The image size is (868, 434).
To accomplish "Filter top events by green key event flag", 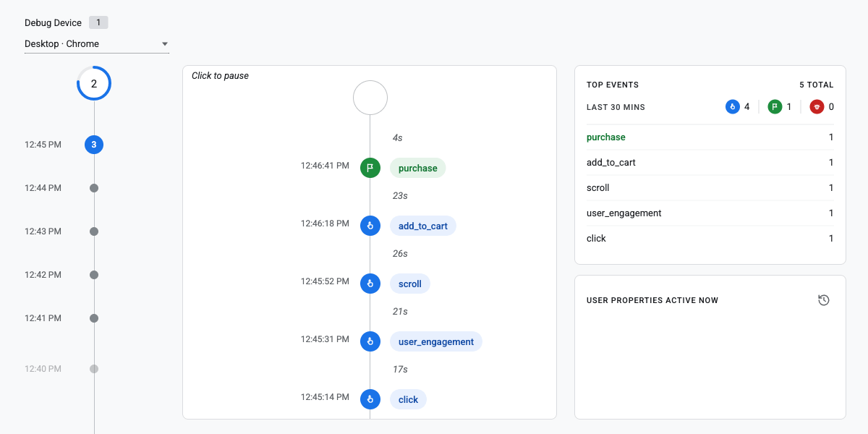I will (x=775, y=107).
